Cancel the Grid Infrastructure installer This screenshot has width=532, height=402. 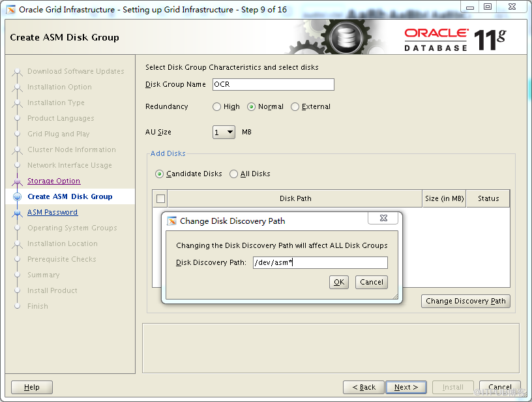click(x=500, y=387)
